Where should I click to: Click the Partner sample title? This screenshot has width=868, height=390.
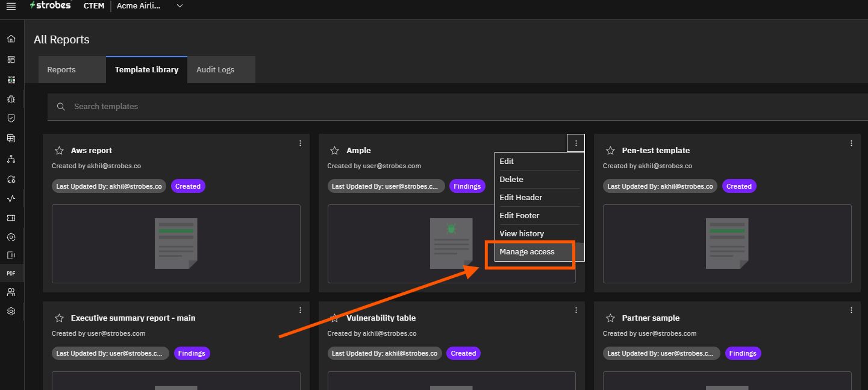point(651,318)
